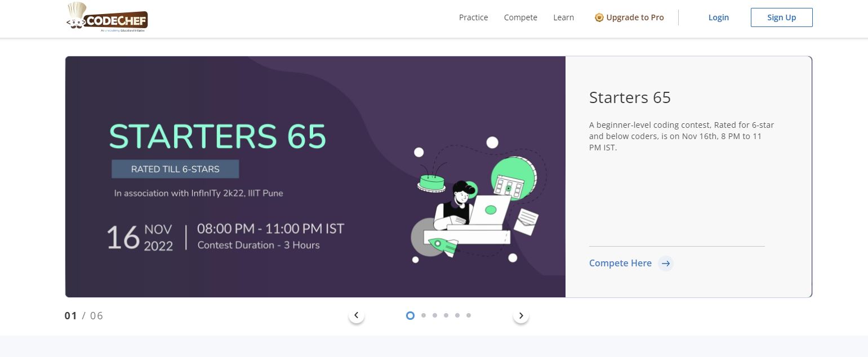Viewport: 868px width, 357px height.
Task: Click the 01 / 06 slide counter
Action: tap(84, 315)
